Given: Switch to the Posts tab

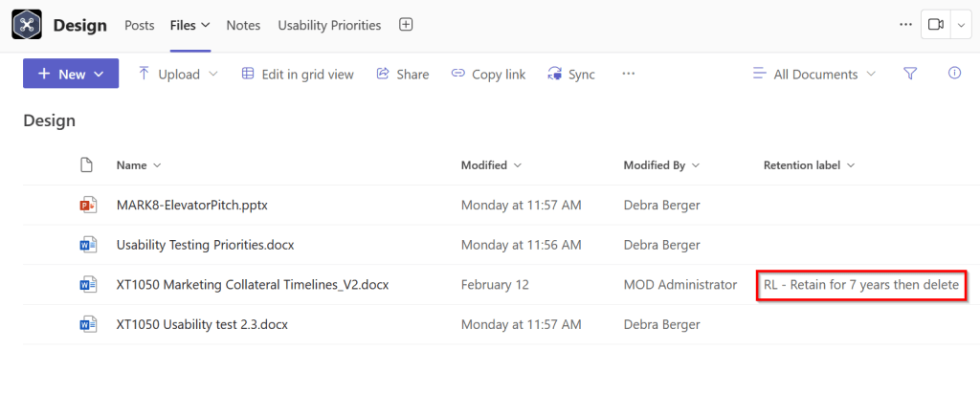Looking at the screenshot, I should [140, 25].
